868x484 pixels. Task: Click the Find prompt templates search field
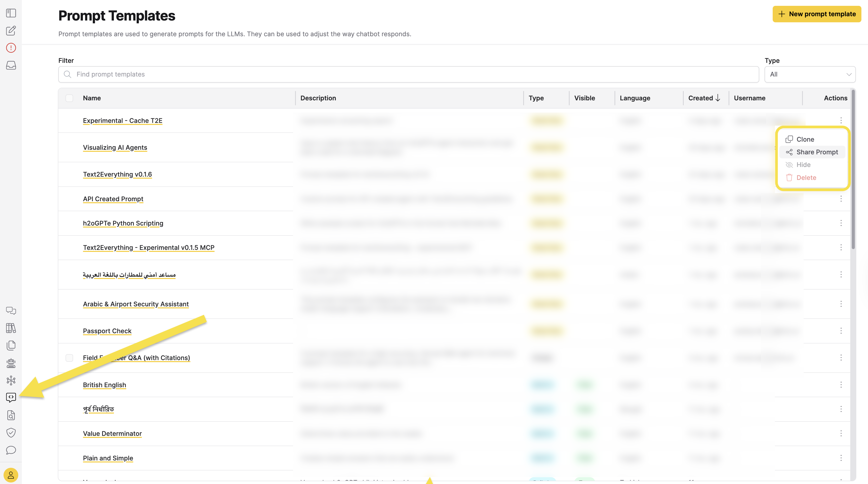pos(408,75)
